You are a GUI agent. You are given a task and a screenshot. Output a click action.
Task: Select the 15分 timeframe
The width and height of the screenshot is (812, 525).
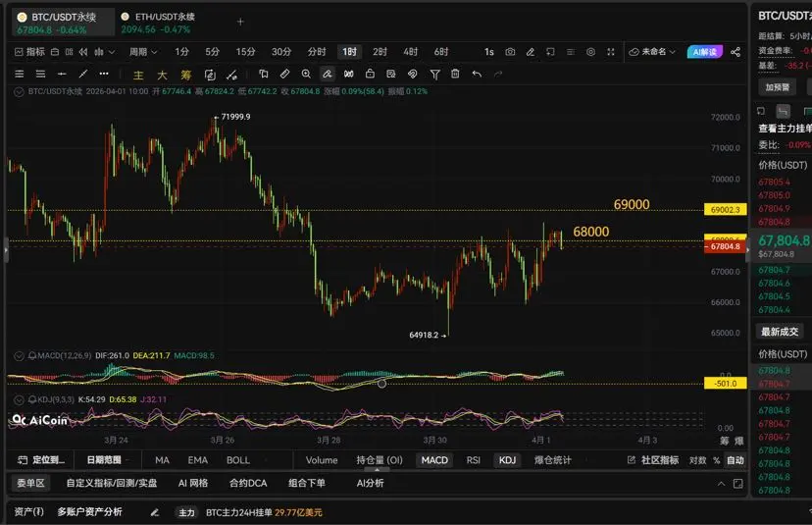pos(245,52)
